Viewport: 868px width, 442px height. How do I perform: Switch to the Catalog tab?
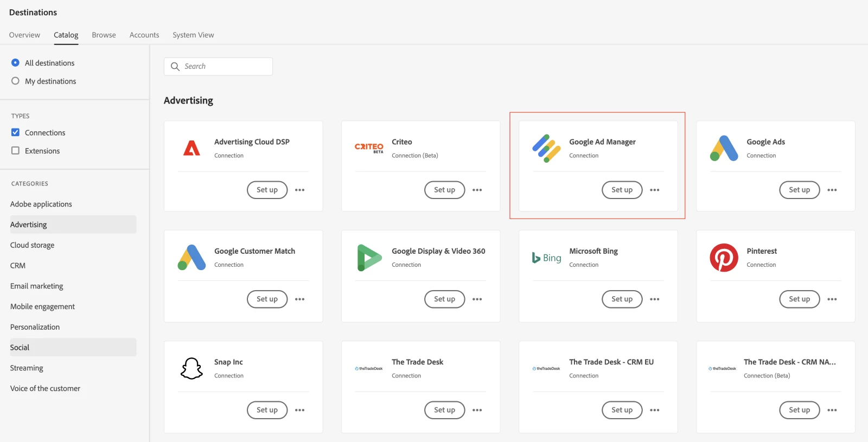coord(66,35)
